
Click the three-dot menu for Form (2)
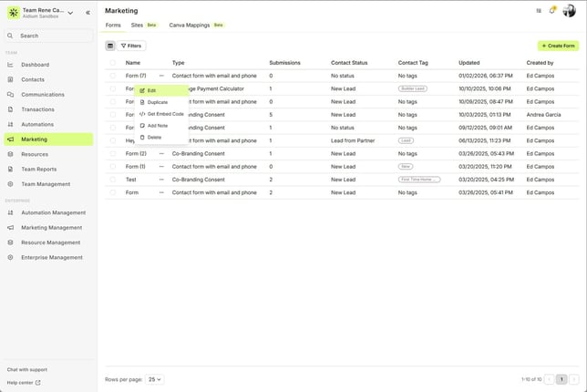pyautogui.click(x=161, y=154)
